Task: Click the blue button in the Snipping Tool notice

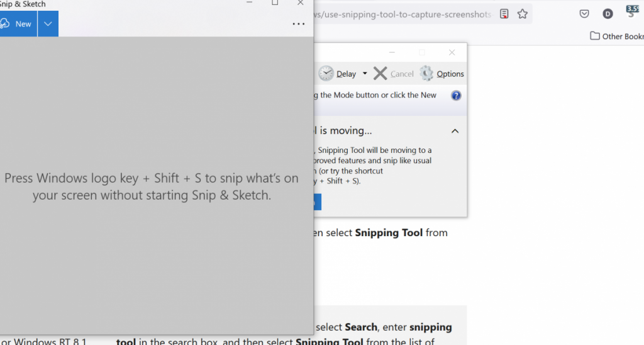Action: pos(318,202)
